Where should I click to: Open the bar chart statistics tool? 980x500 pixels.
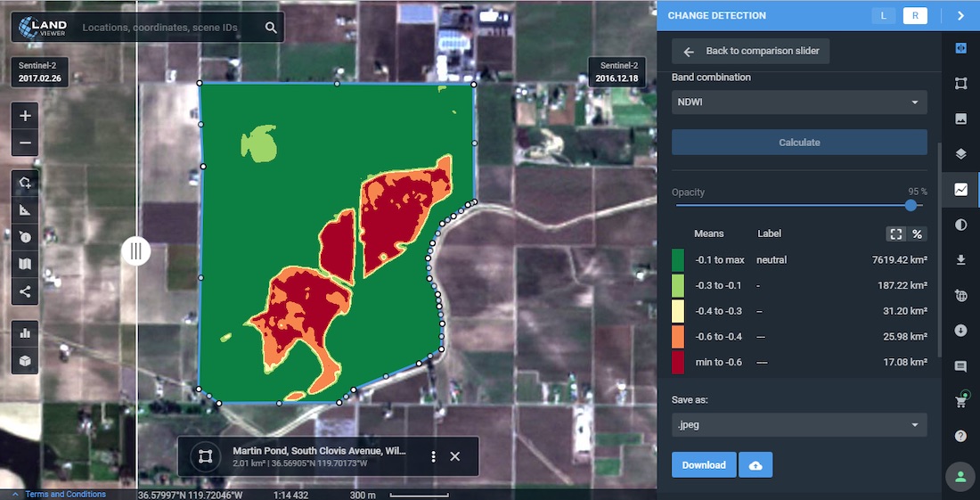[25, 333]
